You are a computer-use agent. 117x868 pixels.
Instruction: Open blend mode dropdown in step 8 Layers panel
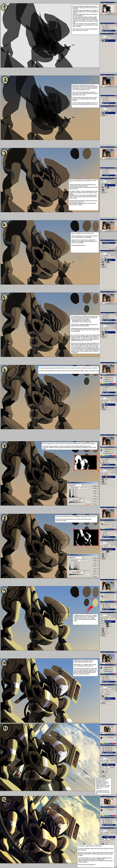click(104, 543)
